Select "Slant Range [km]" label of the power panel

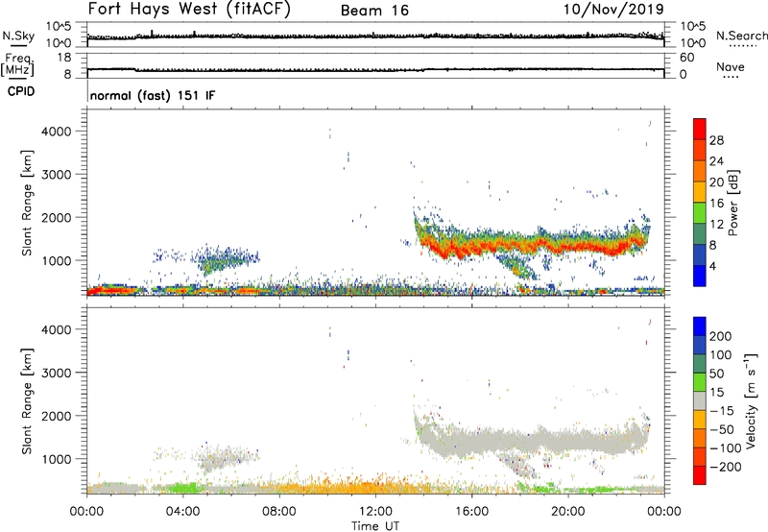tap(27, 203)
